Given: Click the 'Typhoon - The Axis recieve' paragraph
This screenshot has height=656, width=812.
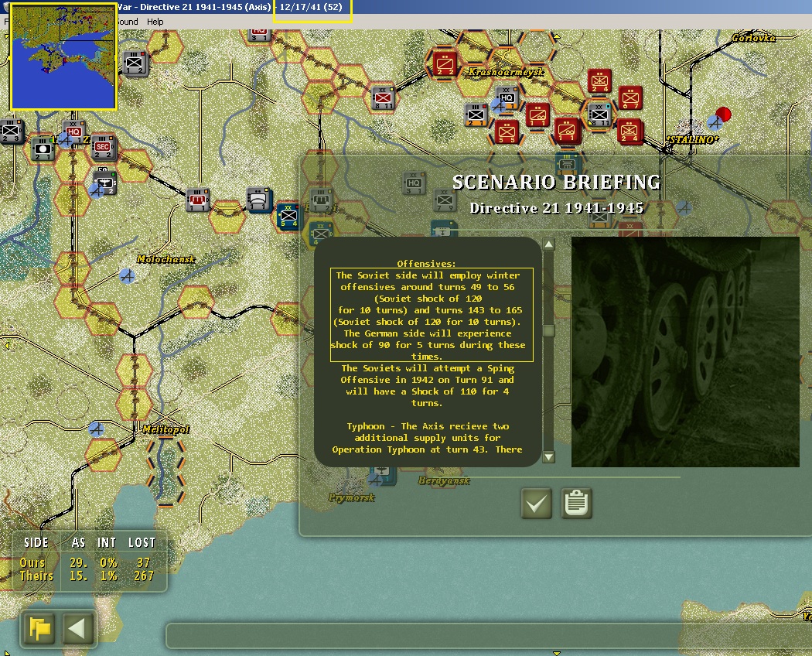Looking at the screenshot, I should [x=427, y=438].
